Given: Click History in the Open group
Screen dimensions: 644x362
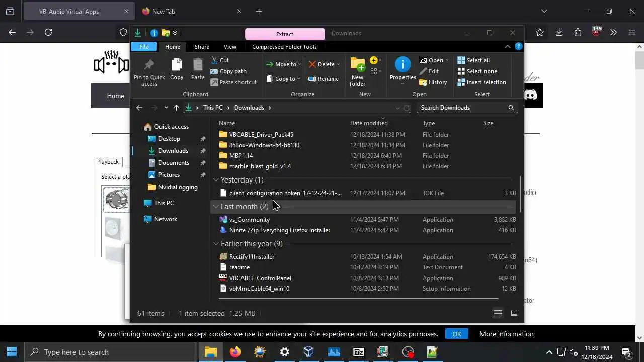Looking at the screenshot, I should [x=433, y=82].
